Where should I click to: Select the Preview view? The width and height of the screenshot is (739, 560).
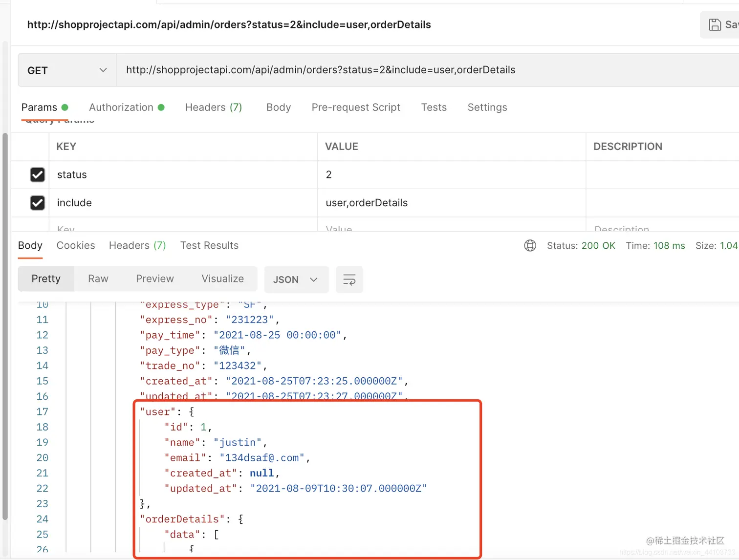coord(155,279)
